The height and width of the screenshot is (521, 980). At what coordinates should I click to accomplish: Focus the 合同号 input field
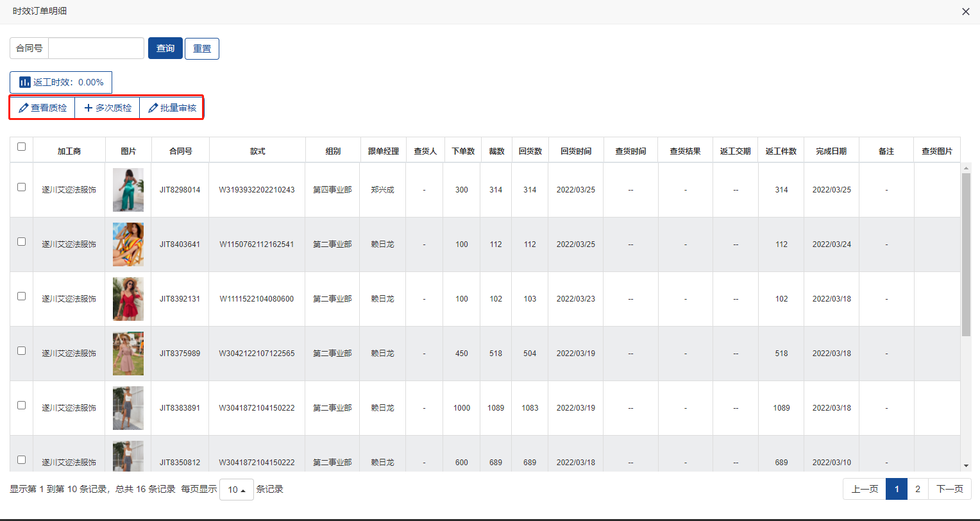(x=96, y=49)
